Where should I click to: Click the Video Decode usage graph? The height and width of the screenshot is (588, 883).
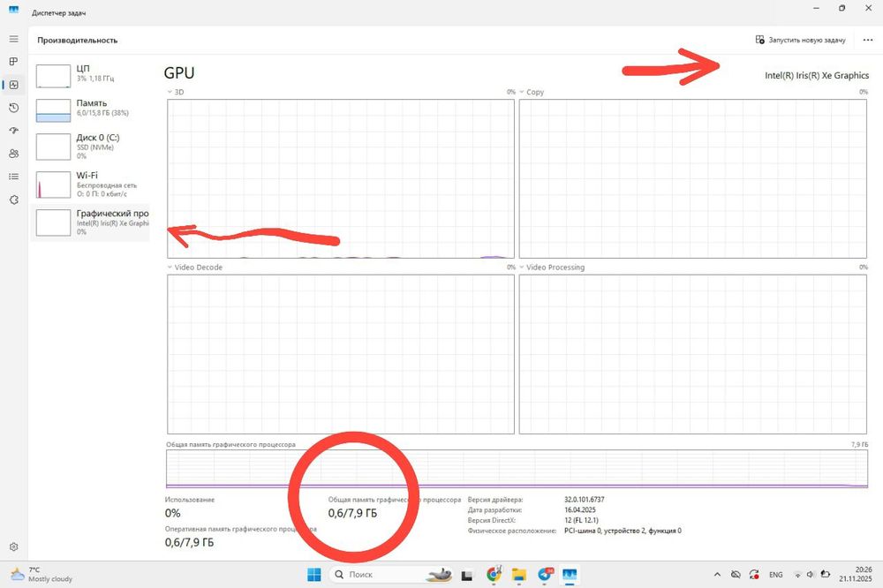[341, 354]
